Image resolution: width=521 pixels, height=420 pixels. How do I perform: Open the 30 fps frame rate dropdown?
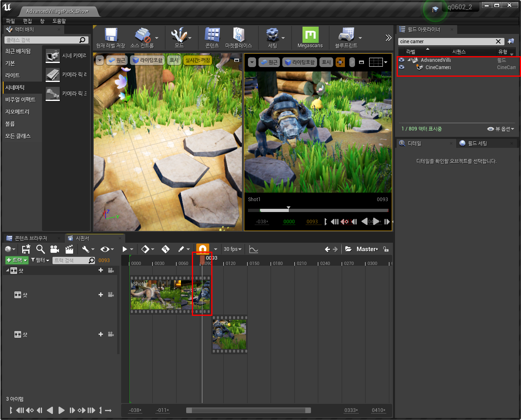pos(232,249)
